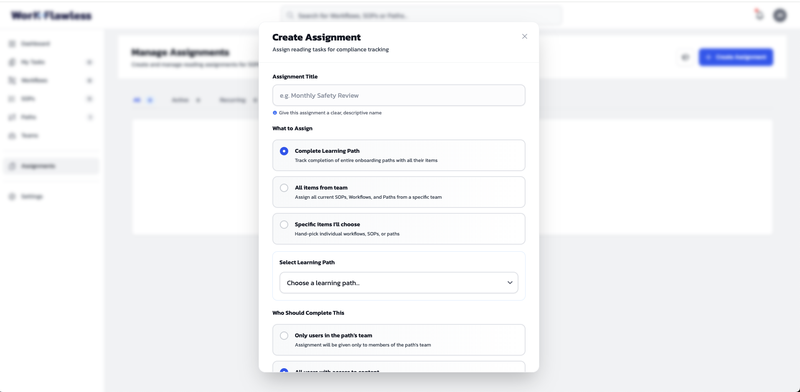Screen dimensions: 800x392
Task: Switch to the Active assignments tab
Action: (186, 101)
